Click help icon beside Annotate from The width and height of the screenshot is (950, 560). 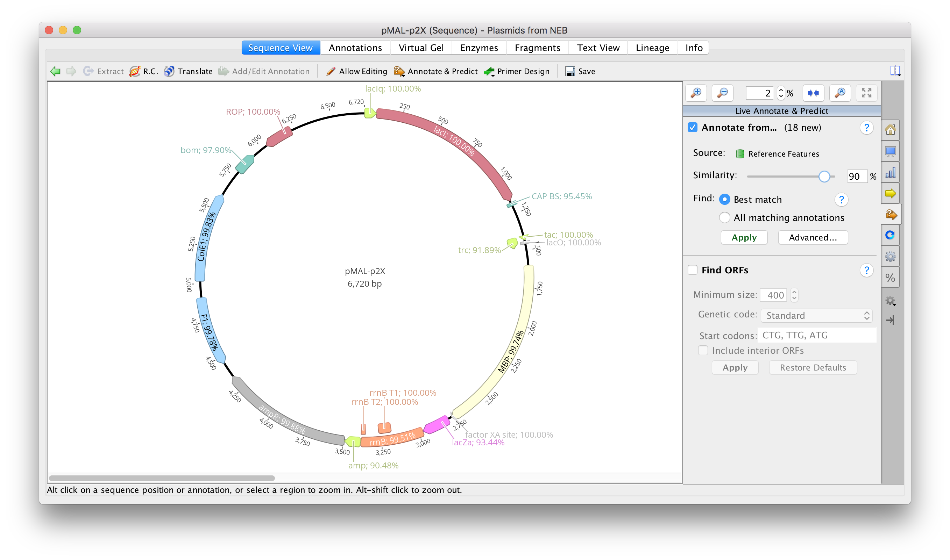coord(866,128)
